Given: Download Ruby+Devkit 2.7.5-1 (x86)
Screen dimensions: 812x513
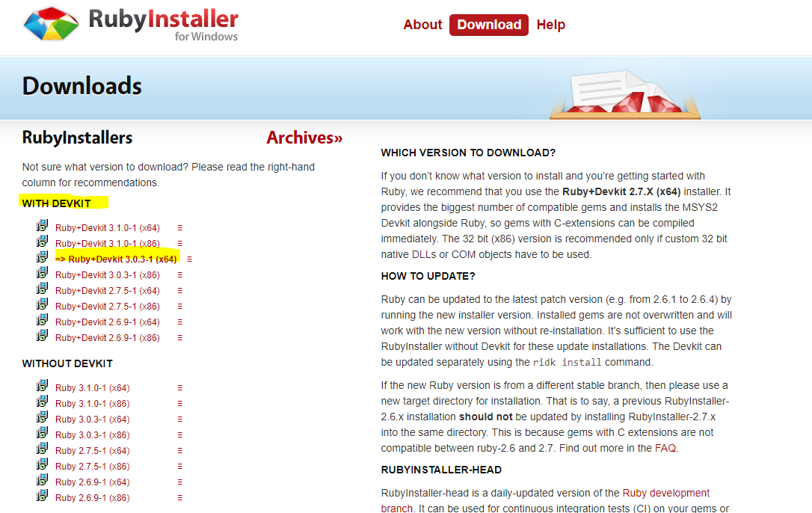Looking at the screenshot, I should click(x=108, y=307).
